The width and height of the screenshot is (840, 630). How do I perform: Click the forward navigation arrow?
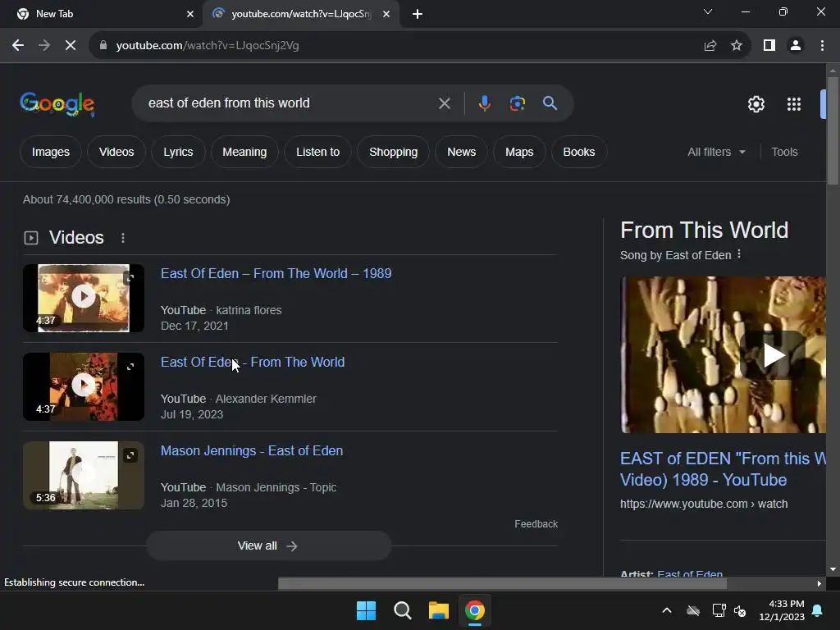point(44,46)
